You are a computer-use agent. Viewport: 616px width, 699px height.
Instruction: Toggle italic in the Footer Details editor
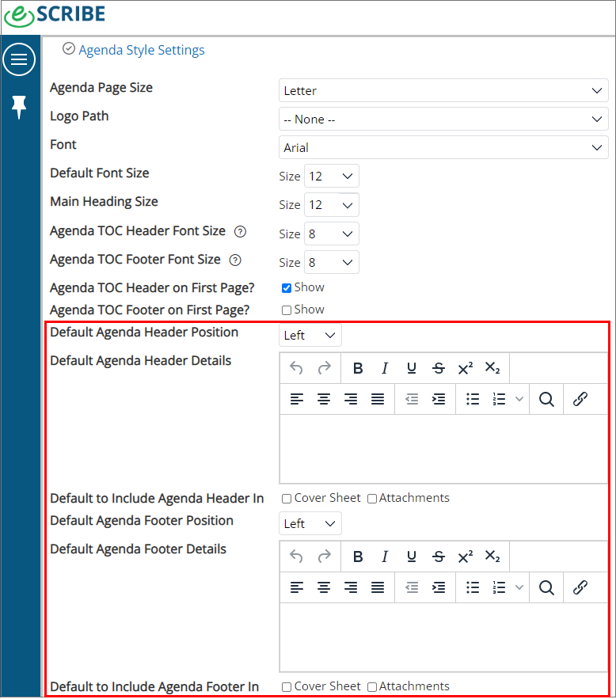[x=385, y=557]
